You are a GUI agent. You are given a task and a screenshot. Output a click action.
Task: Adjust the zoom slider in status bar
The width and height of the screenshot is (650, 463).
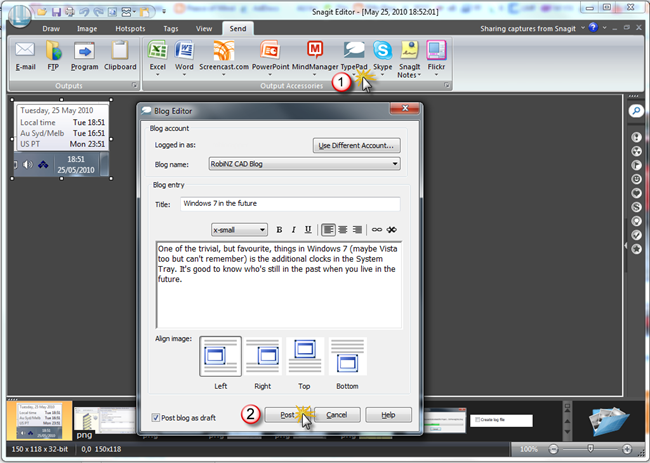pos(592,449)
